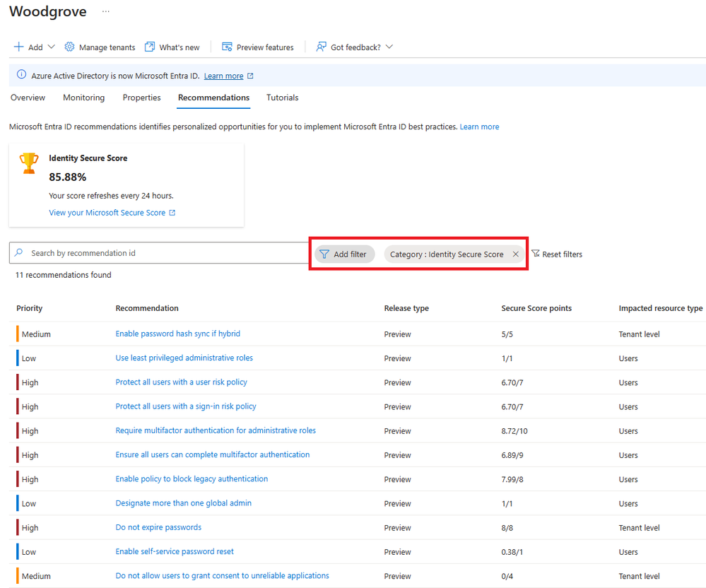Click the Preview features icon
Viewport: 706px width, 588px height.
227,47
